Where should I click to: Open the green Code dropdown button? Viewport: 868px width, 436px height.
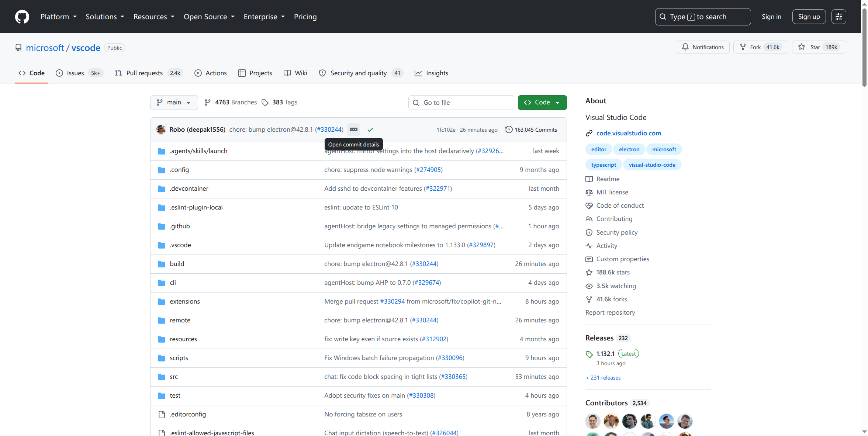click(x=542, y=103)
